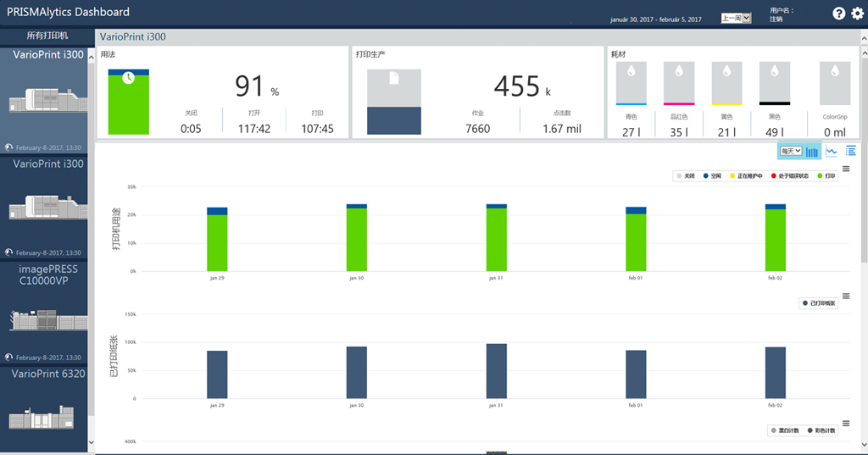868x455 pixels.
Task: Select imagePRESS C10000VP in sidebar
Action: pos(48,275)
